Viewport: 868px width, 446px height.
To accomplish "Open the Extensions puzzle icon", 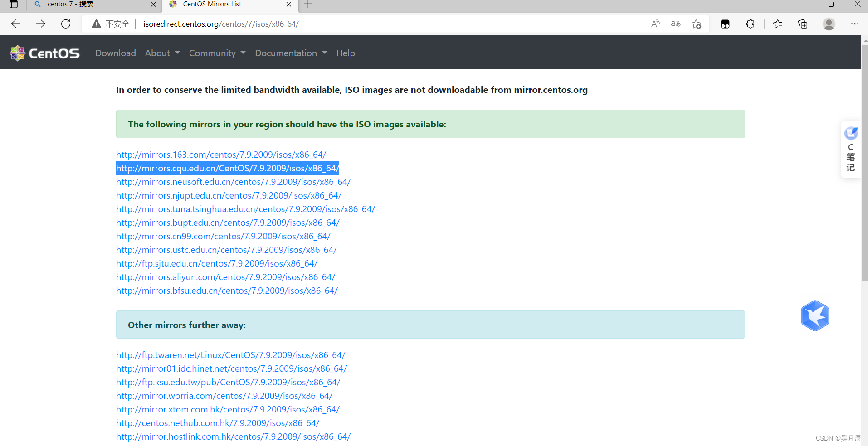I will coord(750,24).
